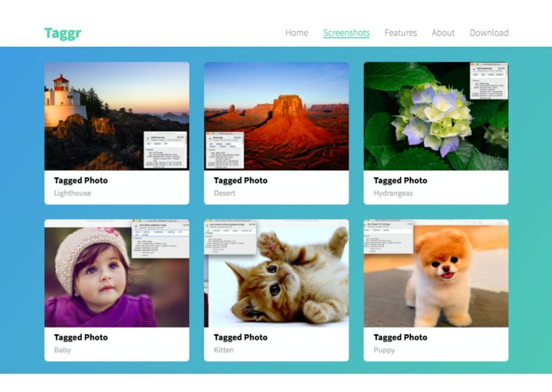
Task: Click the Download nav link
Action: tap(489, 33)
